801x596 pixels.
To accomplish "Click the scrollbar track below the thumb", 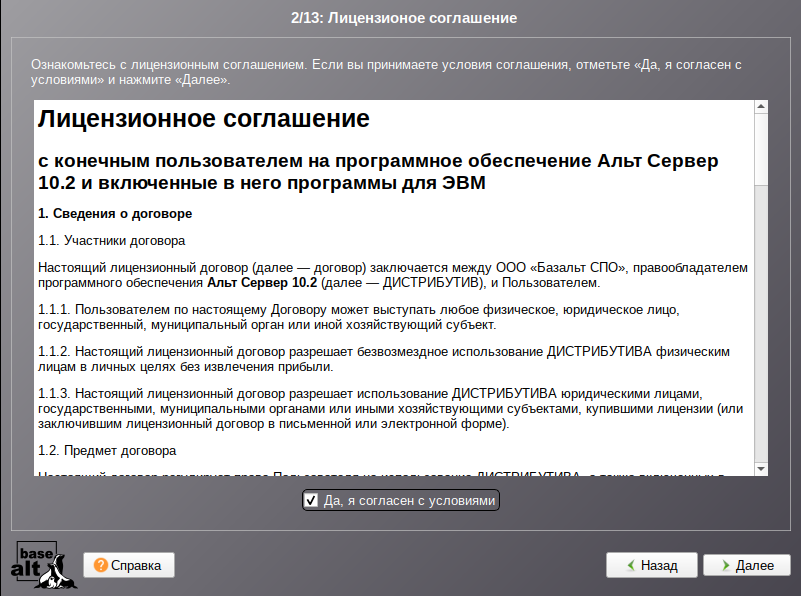I will click(761, 323).
